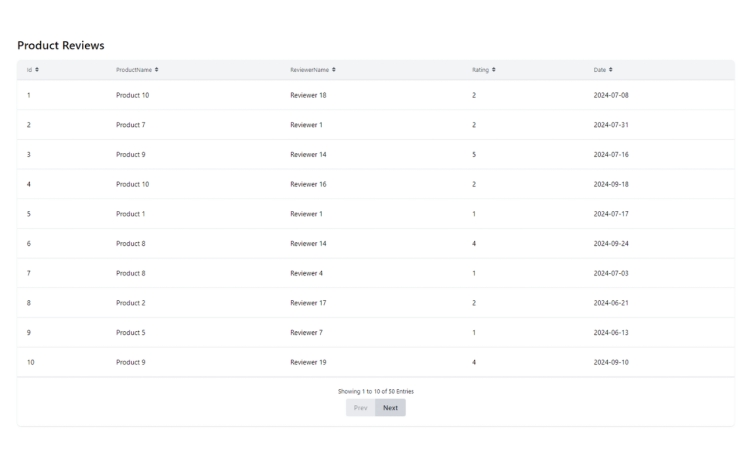Click Reviewer 14 in row 6

click(308, 243)
